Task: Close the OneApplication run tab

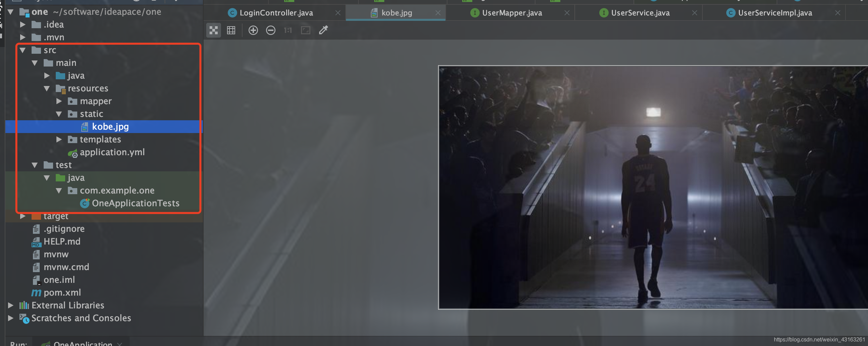Action: (119, 344)
